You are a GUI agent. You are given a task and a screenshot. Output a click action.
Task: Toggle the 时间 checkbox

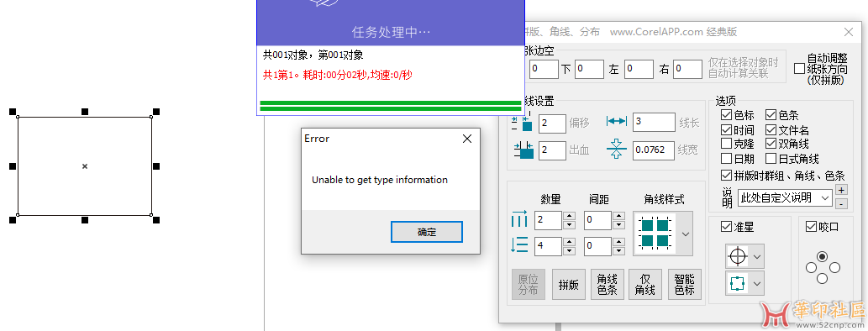pos(726,130)
